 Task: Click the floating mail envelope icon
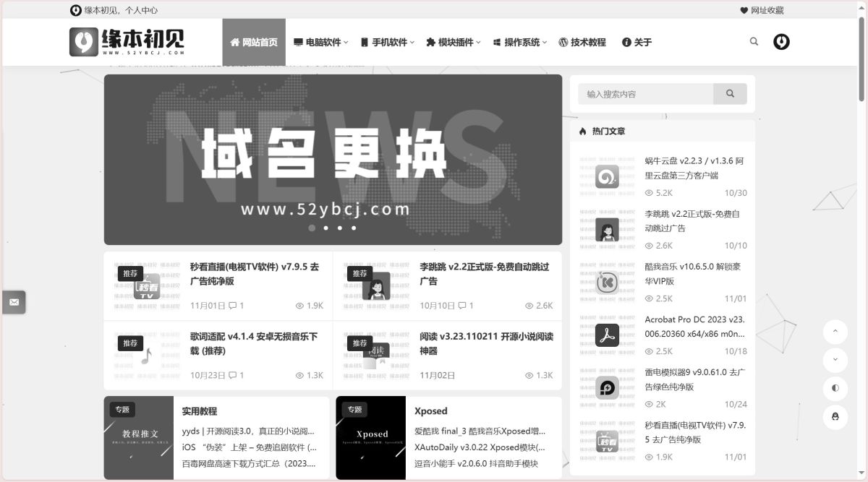pos(14,302)
